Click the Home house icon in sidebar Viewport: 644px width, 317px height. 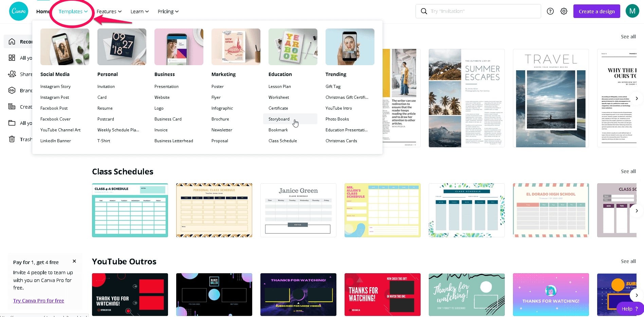pyautogui.click(x=12, y=41)
